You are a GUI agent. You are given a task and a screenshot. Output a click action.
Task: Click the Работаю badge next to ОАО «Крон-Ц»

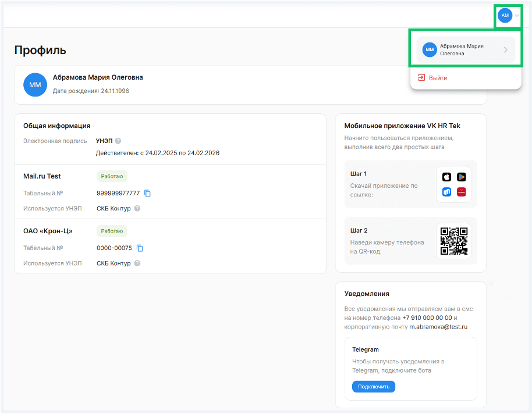[112, 231]
